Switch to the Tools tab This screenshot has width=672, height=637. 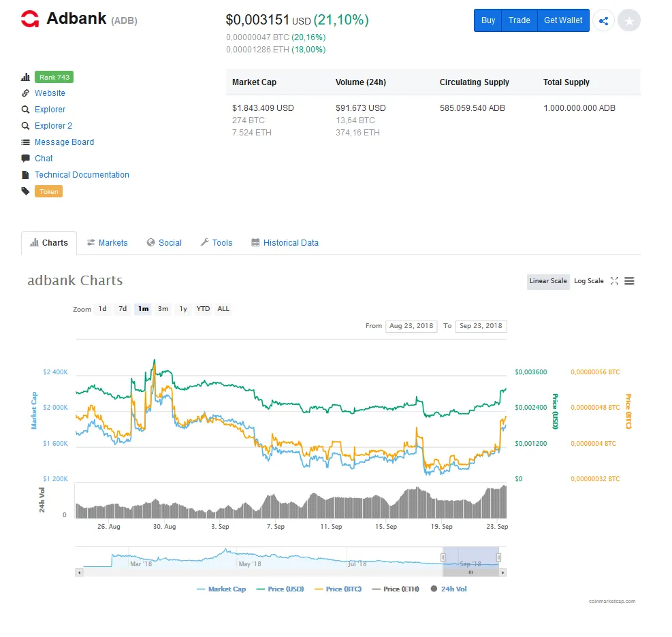pos(217,243)
